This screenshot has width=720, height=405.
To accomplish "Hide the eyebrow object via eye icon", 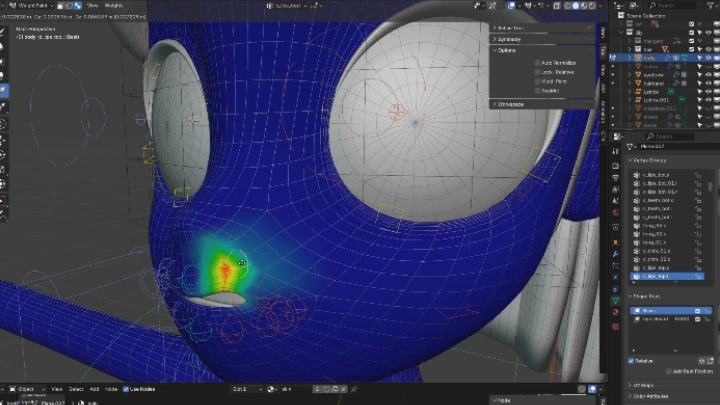I will coord(709,75).
